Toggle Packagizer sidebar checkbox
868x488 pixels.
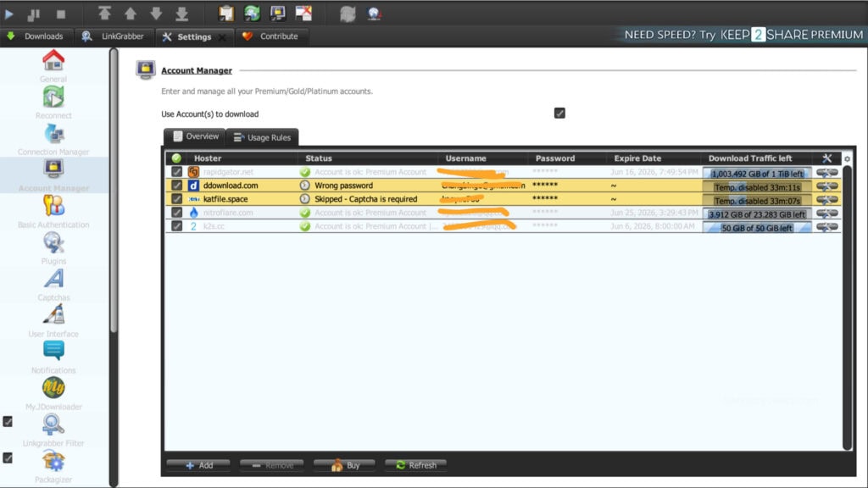click(8, 458)
